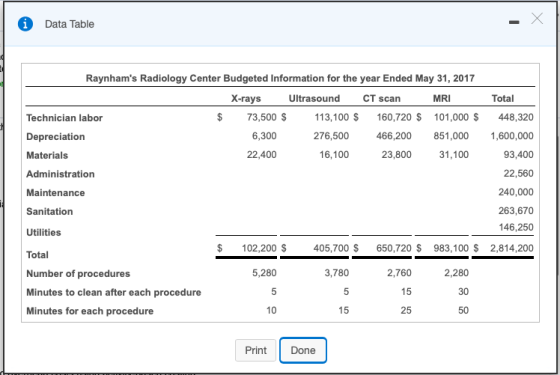Close the Data Table dialog with the X
This screenshot has height=375, width=560.
click(x=537, y=19)
